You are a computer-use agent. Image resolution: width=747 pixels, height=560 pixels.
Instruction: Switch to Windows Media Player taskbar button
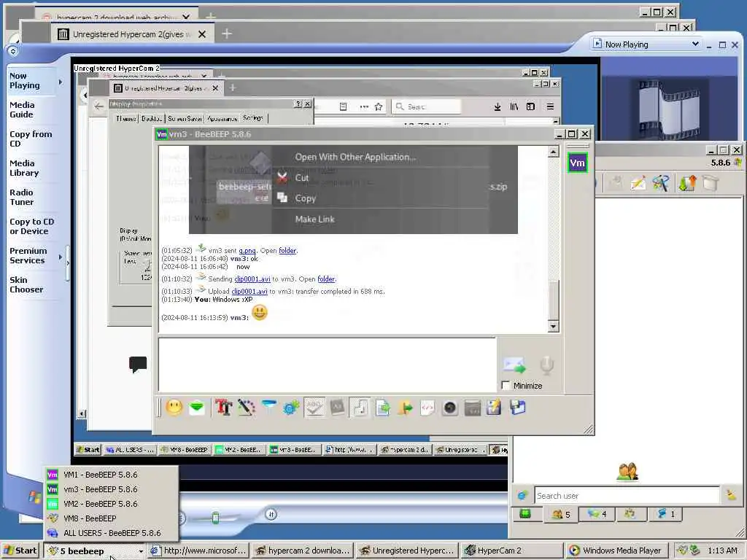point(617,551)
